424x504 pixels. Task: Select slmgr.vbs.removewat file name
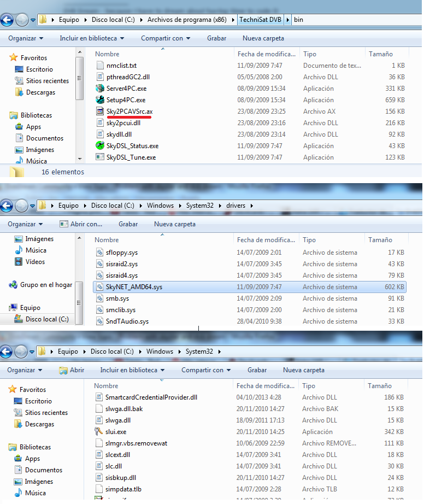click(x=136, y=443)
